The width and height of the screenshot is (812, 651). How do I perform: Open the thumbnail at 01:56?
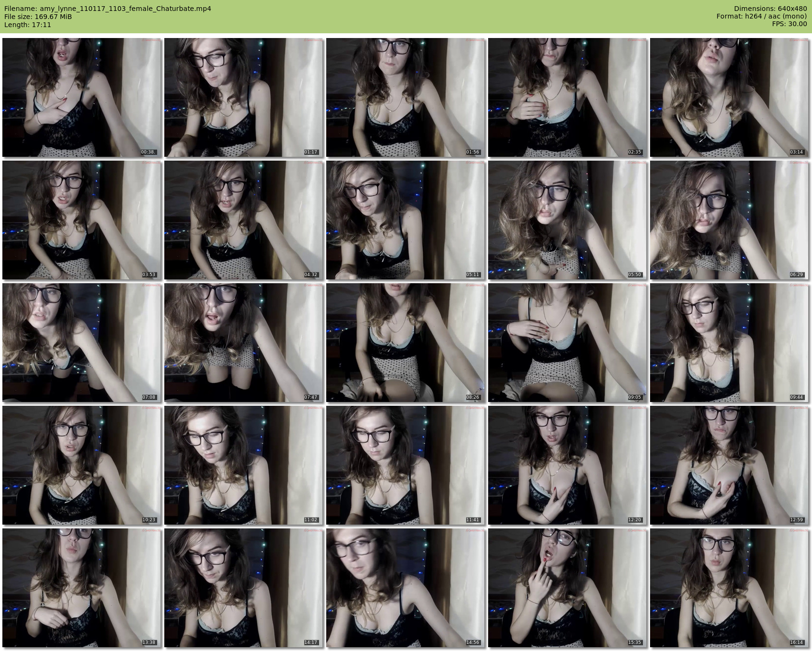[406, 97]
